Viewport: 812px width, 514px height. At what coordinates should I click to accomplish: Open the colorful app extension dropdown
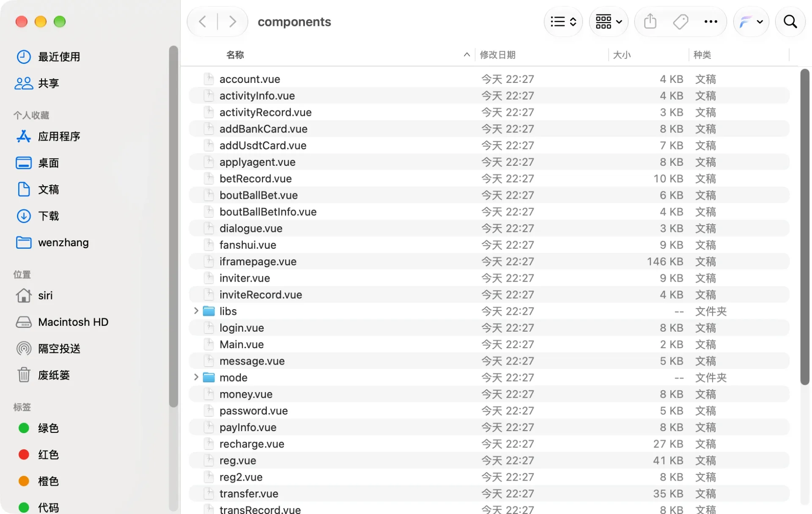(x=751, y=22)
